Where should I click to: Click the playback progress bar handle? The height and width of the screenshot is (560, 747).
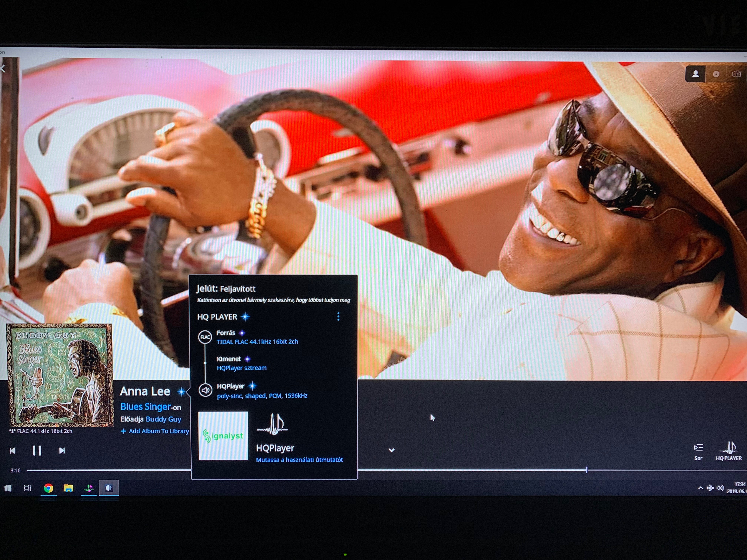pyautogui.click(x=586, y=470)
